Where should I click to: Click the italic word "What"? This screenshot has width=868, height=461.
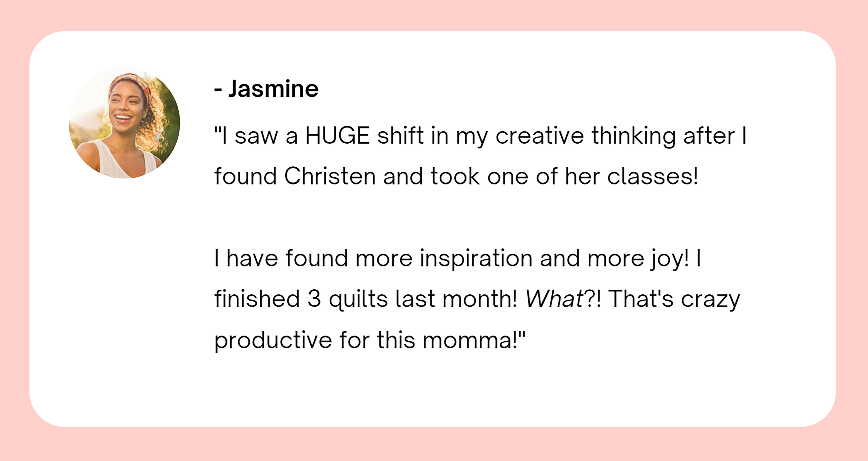point(554,299)
